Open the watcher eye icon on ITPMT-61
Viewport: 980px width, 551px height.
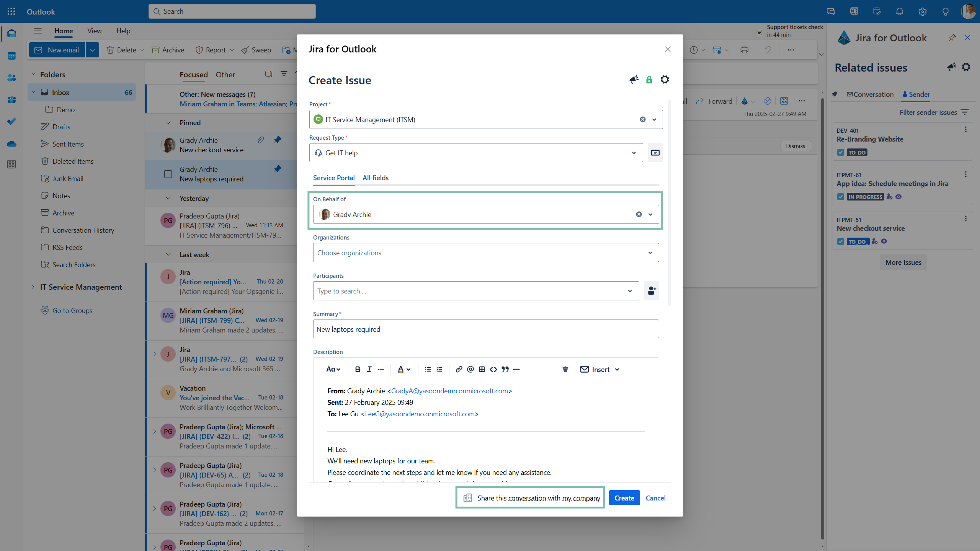pos(899,197)
